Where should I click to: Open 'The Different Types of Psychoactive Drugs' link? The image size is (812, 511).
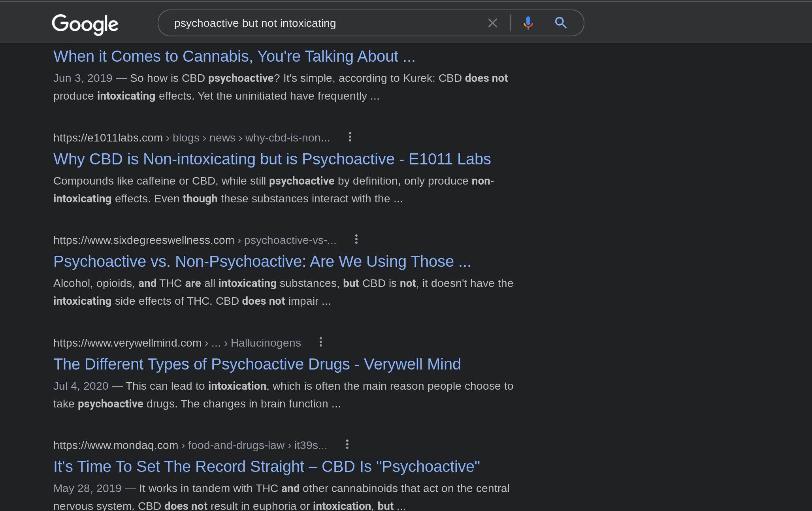click(x=257, y=364)
